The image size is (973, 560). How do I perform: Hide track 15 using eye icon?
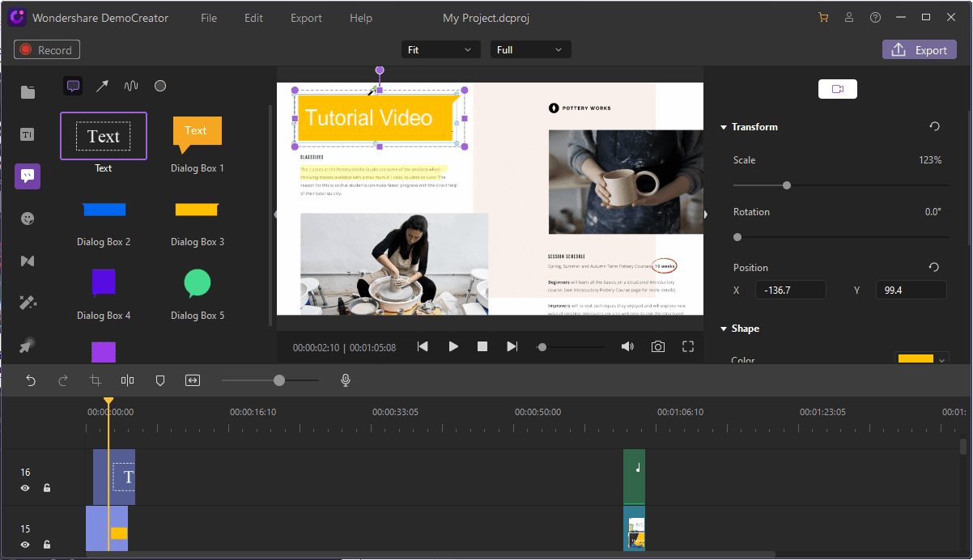[x=25, y=545]
